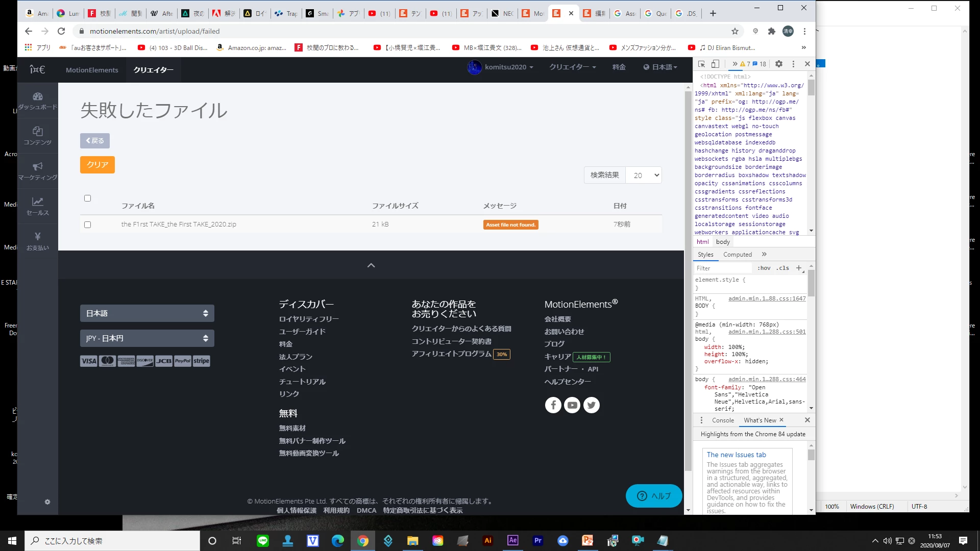Expand the komitsu2020 user menu
The width and height of the screenshot is (980, 551).
[501, 67]
